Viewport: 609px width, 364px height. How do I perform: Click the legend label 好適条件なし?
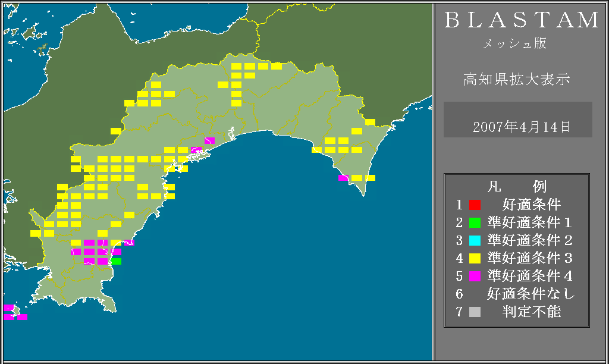[531, 294]
